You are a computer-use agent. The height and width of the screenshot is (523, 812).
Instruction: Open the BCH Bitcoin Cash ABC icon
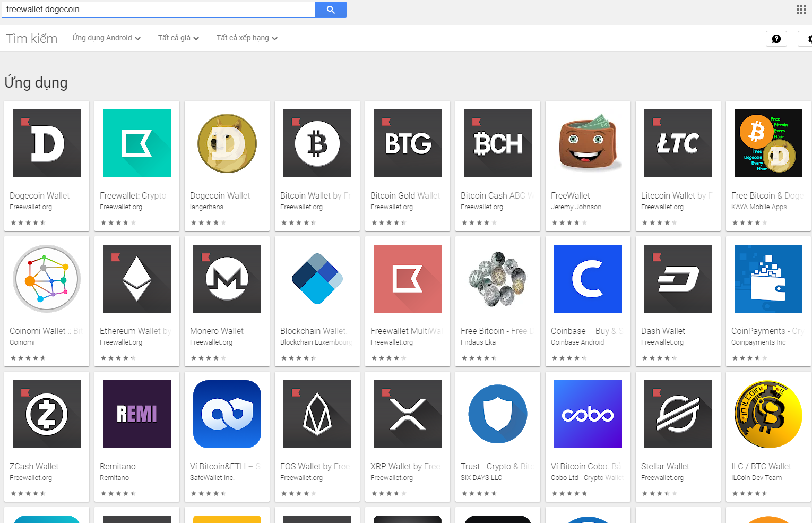click(498, 143)
